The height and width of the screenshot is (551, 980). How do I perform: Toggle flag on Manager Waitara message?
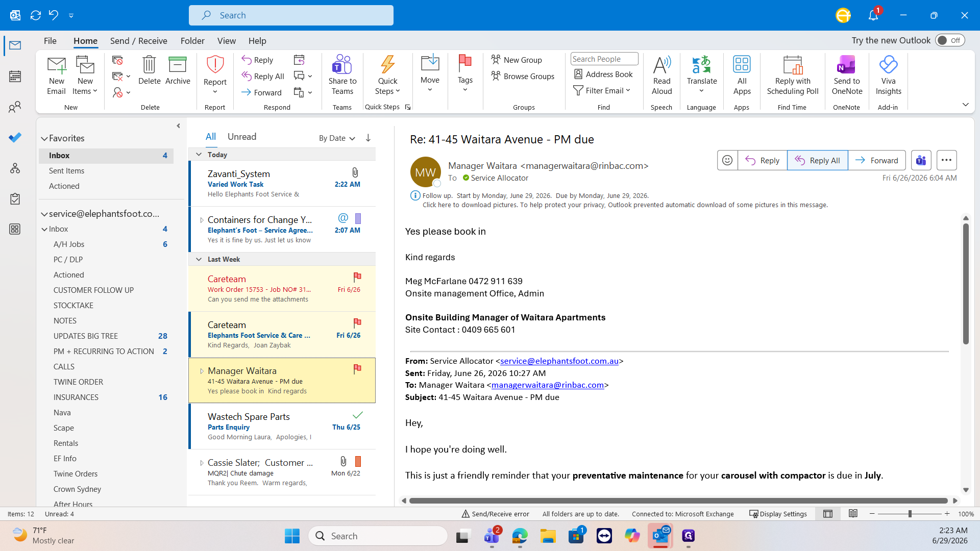[x=357, y=369]
